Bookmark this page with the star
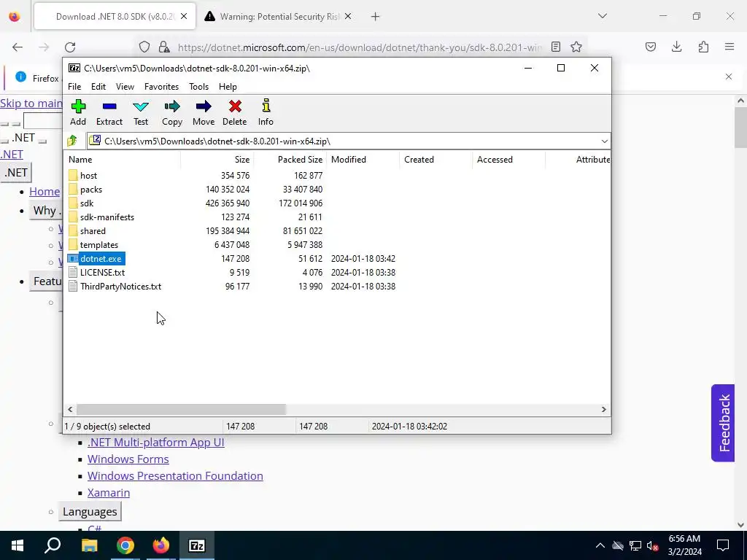The width and height of the screenshot is (747, 560). click(x=576, y=47)
